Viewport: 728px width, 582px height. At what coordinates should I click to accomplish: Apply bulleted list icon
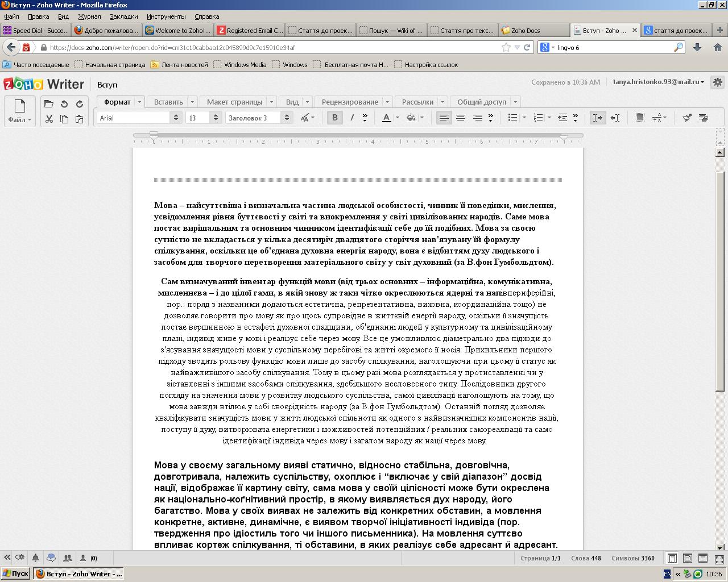(x=512, y=118)
